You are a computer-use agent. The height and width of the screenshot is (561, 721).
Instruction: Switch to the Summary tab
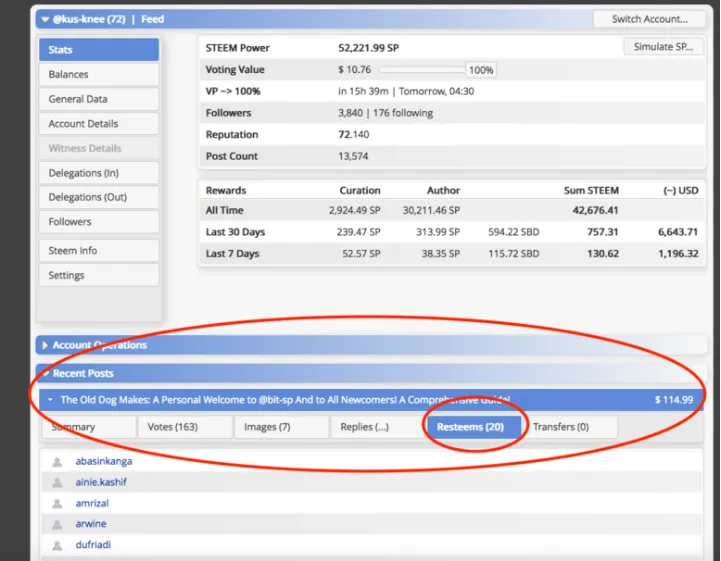coord(89,427)
